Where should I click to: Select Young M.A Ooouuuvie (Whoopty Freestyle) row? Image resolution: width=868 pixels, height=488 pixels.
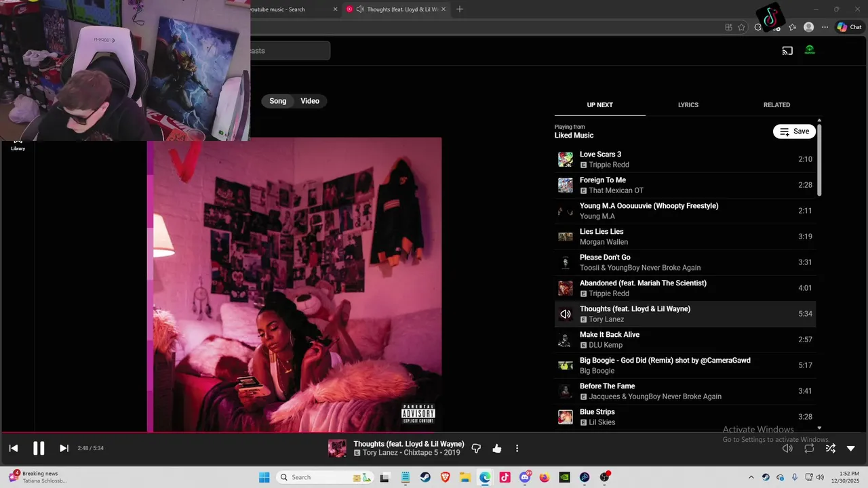(685, 211)
